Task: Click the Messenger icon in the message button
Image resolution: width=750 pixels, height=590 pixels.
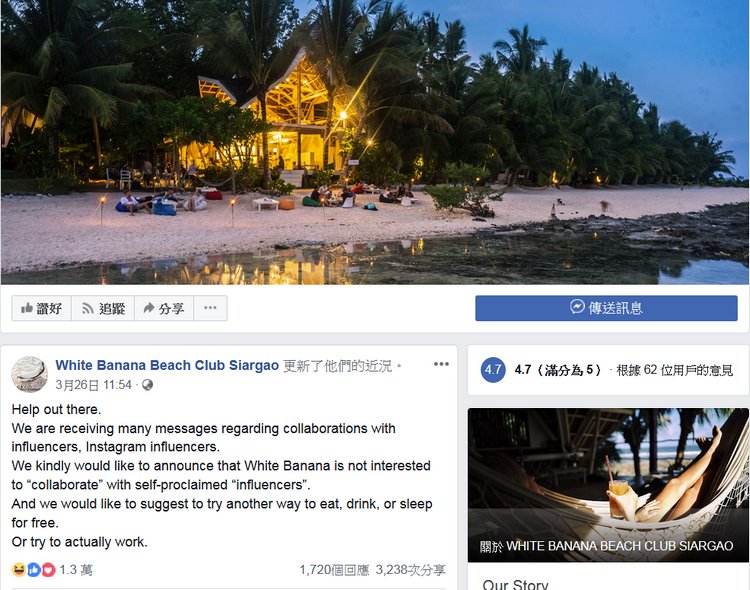Action: [577, 307]
